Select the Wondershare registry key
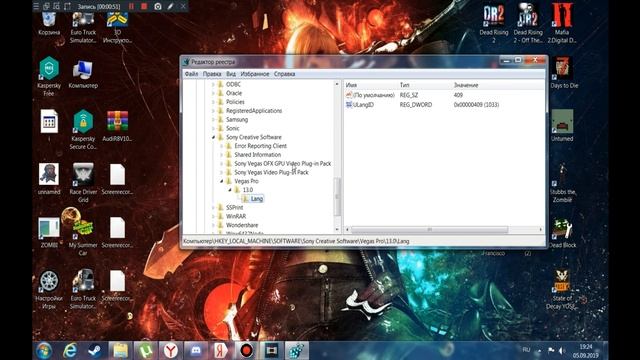The width and height of the screenshot is (640, 360). pos(242,225)
